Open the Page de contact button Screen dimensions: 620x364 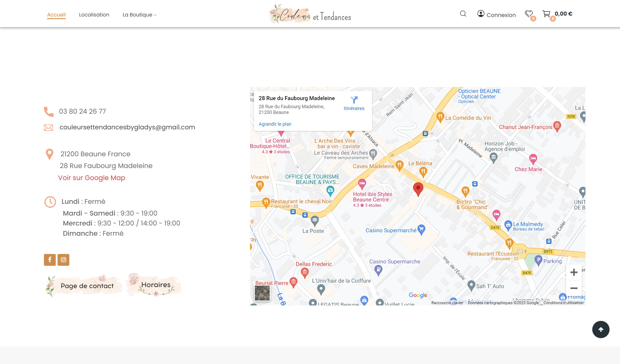pos(87,286)
